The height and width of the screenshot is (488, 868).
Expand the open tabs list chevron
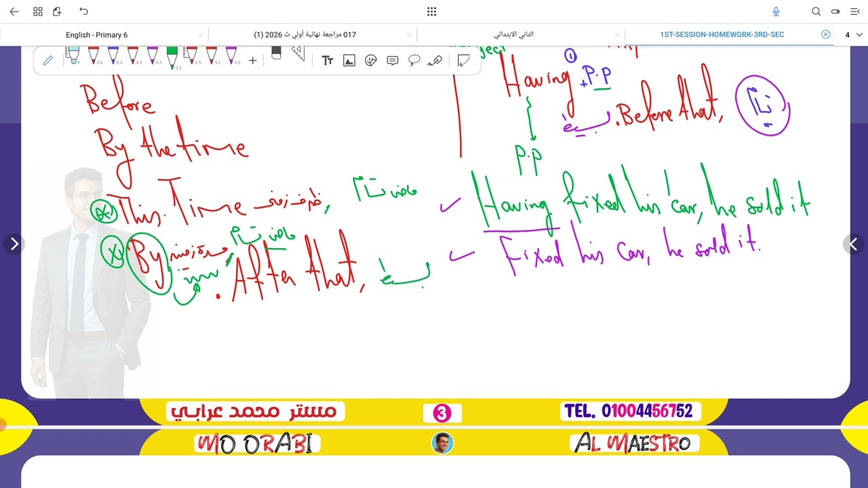[x=859, y=35]
